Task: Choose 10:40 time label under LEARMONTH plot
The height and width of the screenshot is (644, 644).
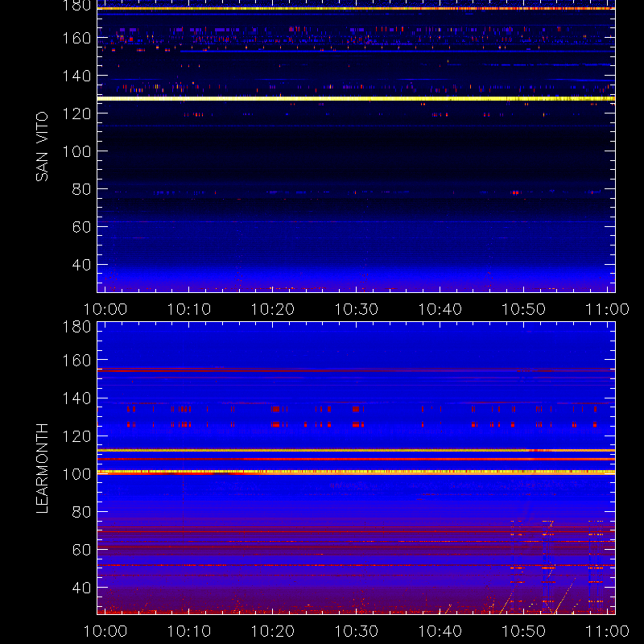Action: pyautogui.click(x=440, y=631)
